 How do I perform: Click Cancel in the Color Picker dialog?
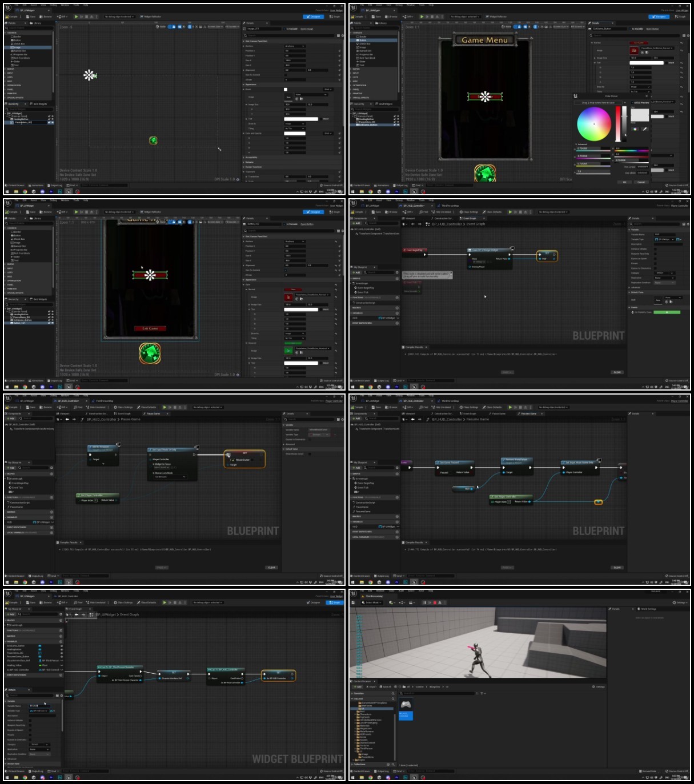point(641,182)
